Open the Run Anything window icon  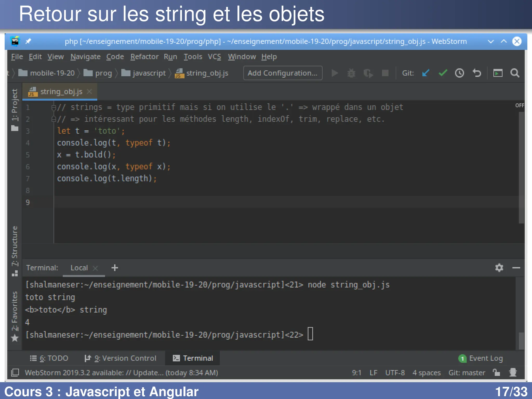click(498, 73)
